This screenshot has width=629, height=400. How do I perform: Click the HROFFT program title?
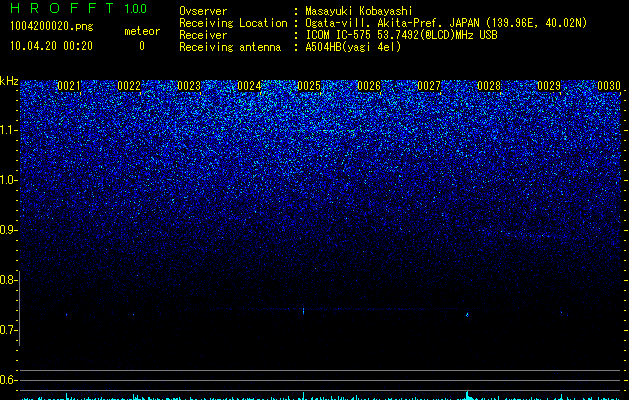coord(62,8)
